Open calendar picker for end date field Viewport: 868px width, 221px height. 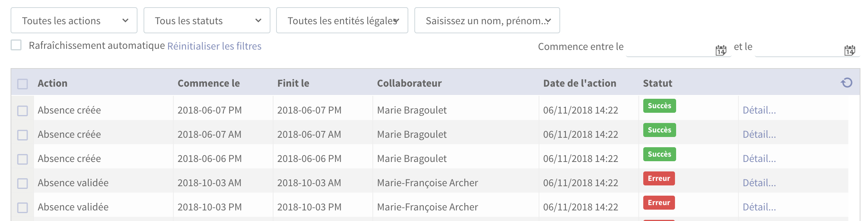click(849, 50)
